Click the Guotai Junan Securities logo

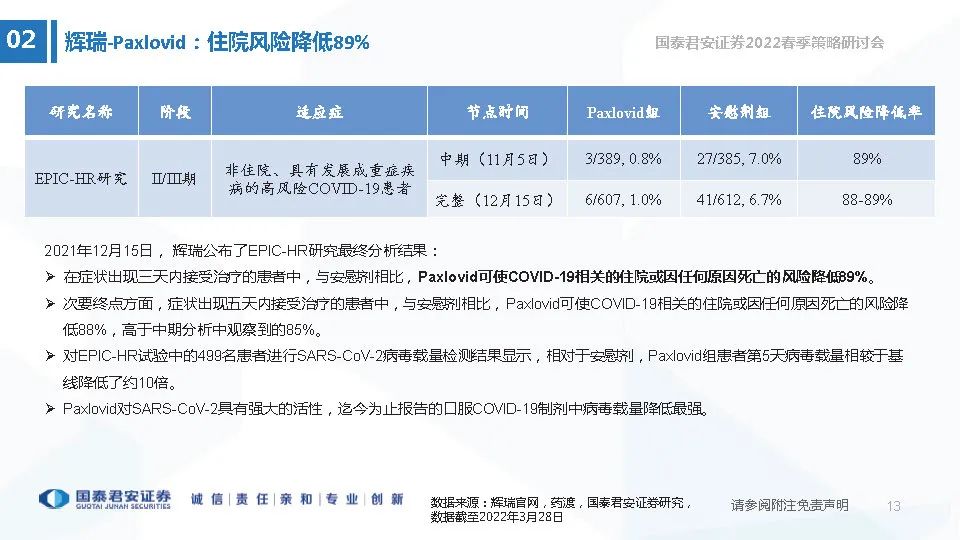point(104,498)
